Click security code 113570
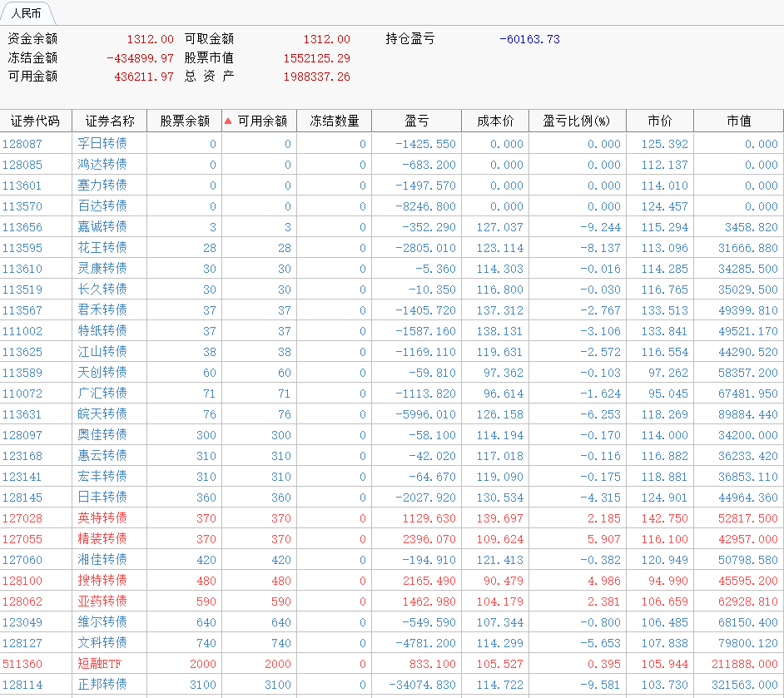 (x=22, y=206)
